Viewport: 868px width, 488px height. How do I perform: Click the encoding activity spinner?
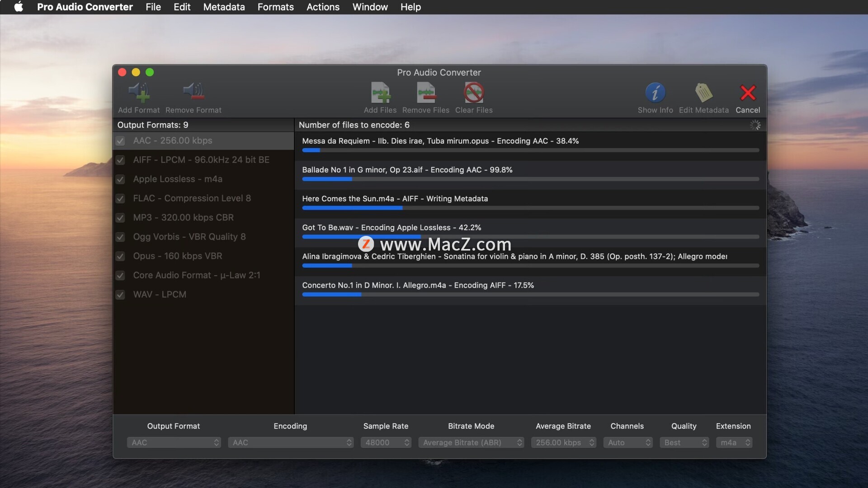point(755,125)
